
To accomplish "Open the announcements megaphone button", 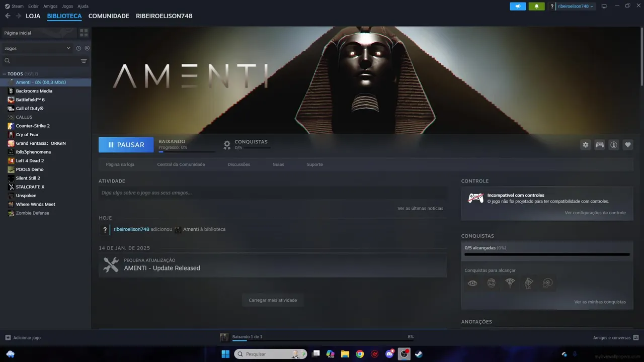I will coord(518,6).
